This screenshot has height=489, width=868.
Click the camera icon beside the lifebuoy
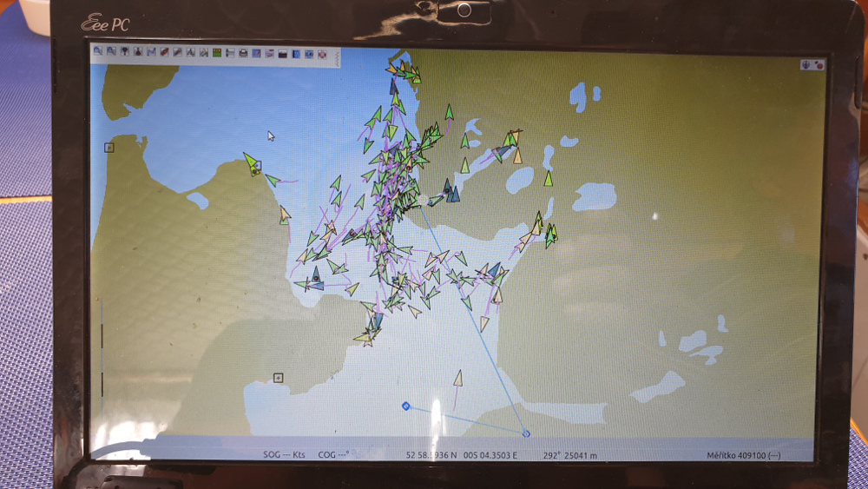(309, 54)
